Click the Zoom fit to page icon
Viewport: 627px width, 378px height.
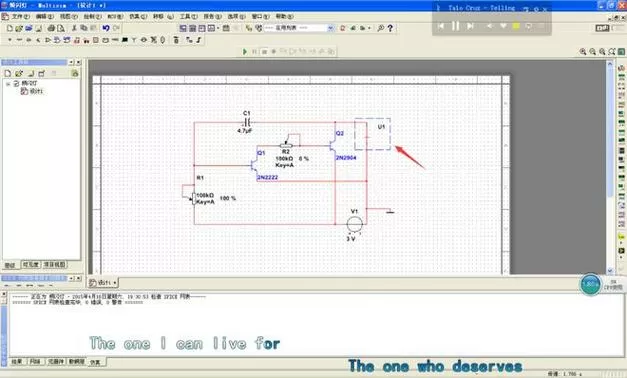point(611,52)
